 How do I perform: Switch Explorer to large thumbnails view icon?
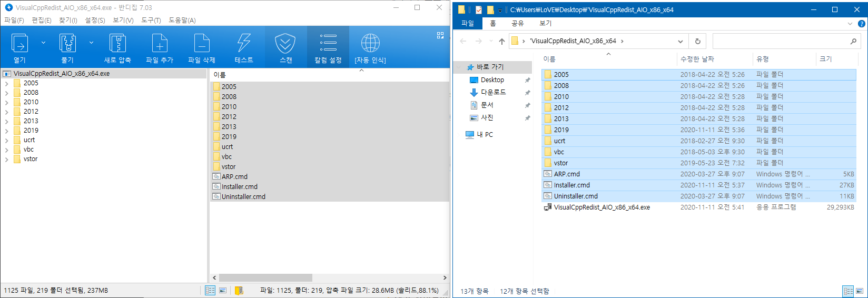[860, 291]
